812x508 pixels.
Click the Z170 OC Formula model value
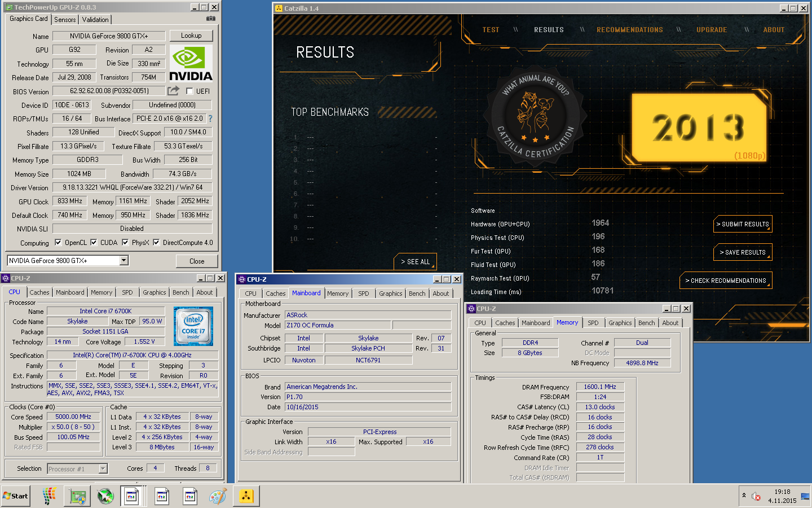click(338, 325)
